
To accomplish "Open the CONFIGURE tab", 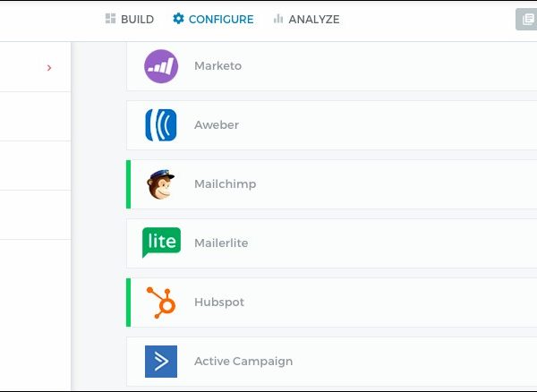I will coord(221,20).
